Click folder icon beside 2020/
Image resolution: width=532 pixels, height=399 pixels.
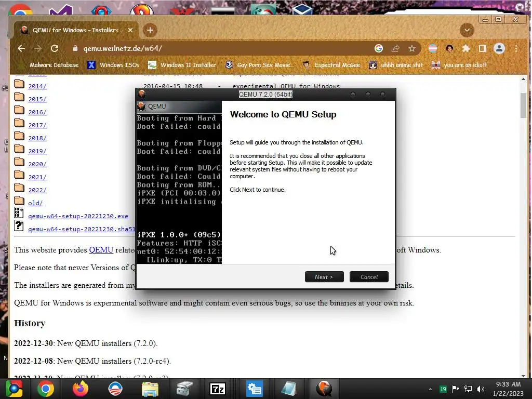click(x=19, y=162)
